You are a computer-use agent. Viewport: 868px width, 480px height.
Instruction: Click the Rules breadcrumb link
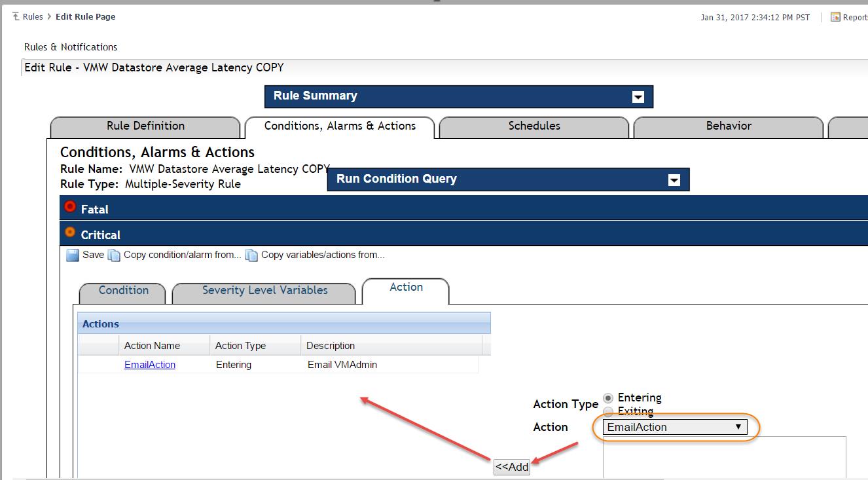[33, 17]
